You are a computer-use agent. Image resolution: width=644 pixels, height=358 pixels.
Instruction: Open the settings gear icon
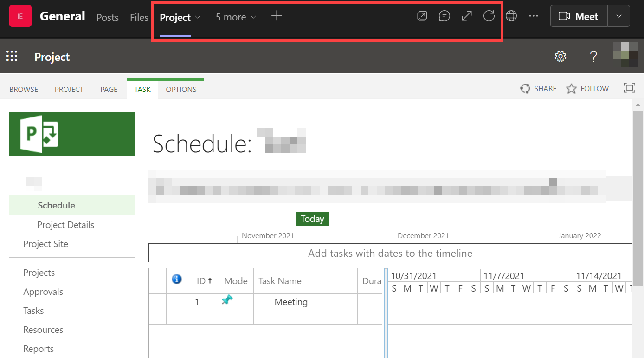[560, 57]
